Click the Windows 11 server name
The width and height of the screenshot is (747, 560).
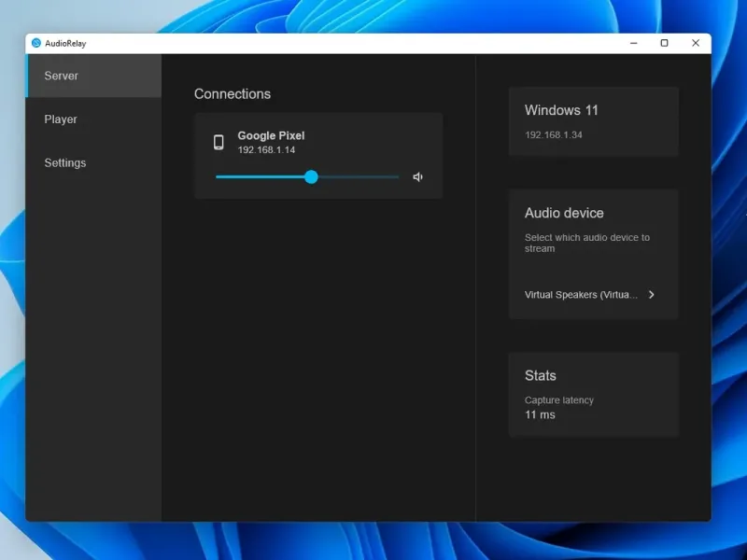561,110
